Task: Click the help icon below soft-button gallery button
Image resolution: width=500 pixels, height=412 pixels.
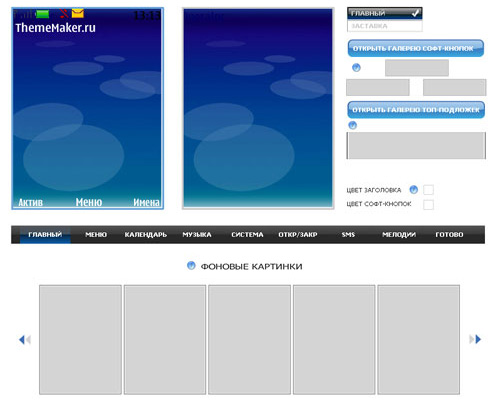Action: coord(356,68)
